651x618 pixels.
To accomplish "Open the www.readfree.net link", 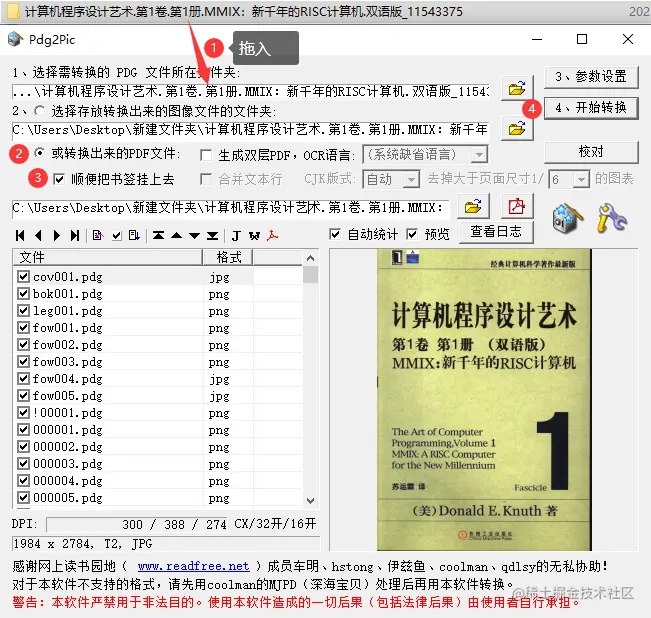I will (193, 566).
